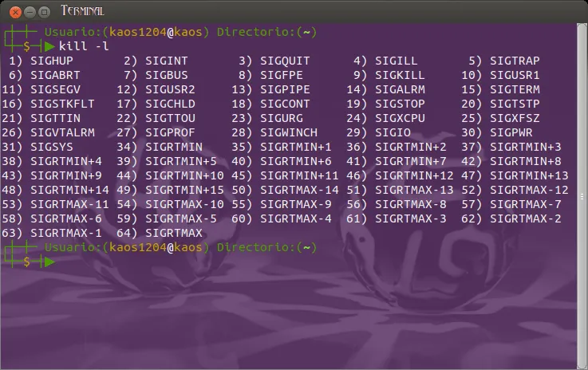
Task: Click signal 34's name SIGRTMIN
Action: tap(174, 147)
